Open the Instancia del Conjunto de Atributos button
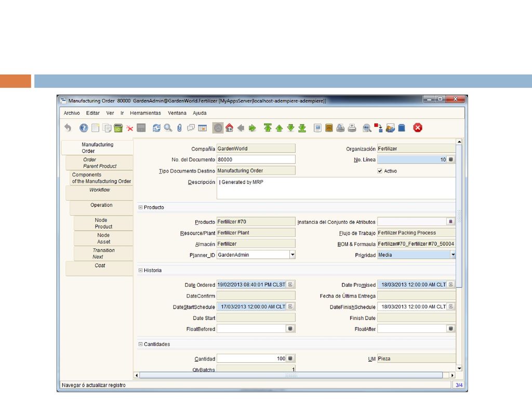The height and width of the screenshot is (399, 532). pos(451,221)
